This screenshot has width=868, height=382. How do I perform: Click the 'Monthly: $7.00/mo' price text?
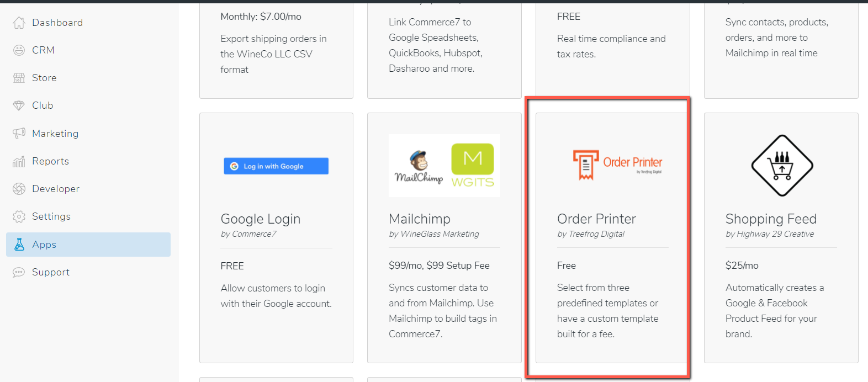[261, 17]
